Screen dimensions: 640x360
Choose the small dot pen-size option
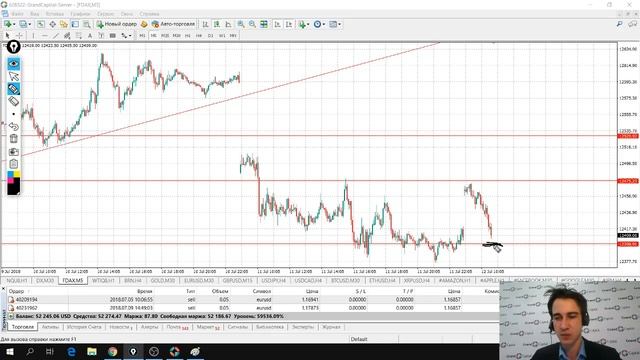[x=13, y=114]
